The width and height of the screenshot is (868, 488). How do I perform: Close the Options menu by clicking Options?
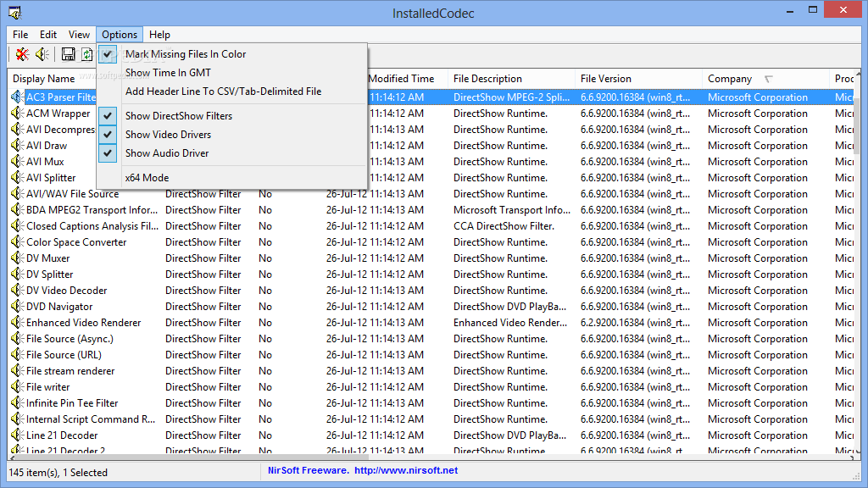pos(120,34)
